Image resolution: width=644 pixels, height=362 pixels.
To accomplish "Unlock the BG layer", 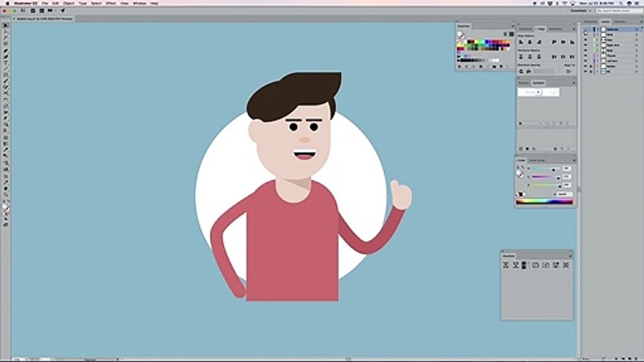I will coord(591,71).
